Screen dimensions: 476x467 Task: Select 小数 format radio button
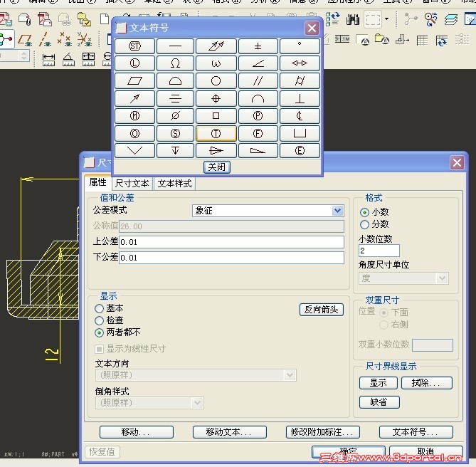pyautogui.click(x=364, y=212)
